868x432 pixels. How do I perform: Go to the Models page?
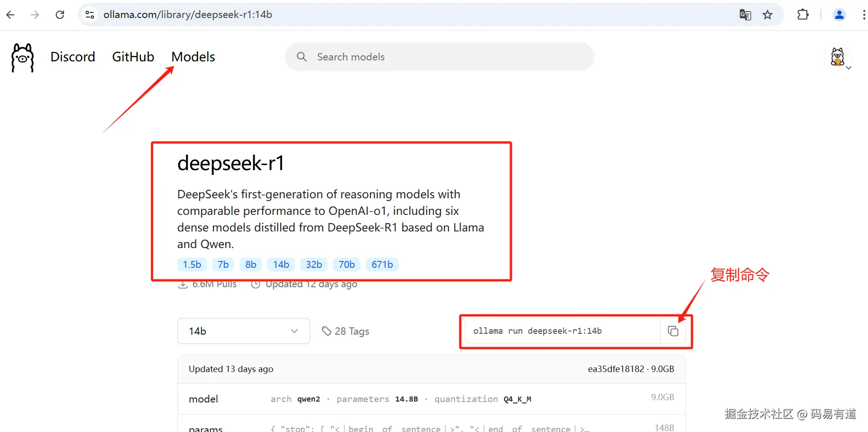tap(193, 57)
